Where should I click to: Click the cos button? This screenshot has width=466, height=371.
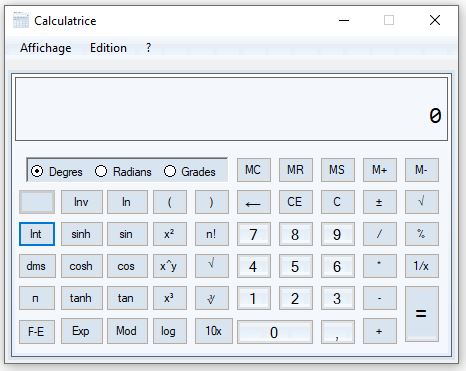pos(127,266)
